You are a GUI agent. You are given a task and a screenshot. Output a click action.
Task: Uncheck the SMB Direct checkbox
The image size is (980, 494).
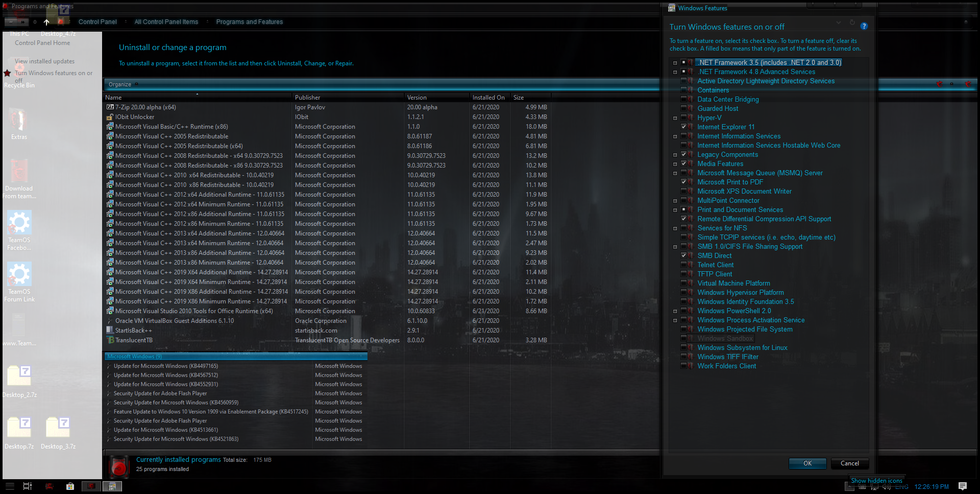pyautogui.click(x=683, y=256)
